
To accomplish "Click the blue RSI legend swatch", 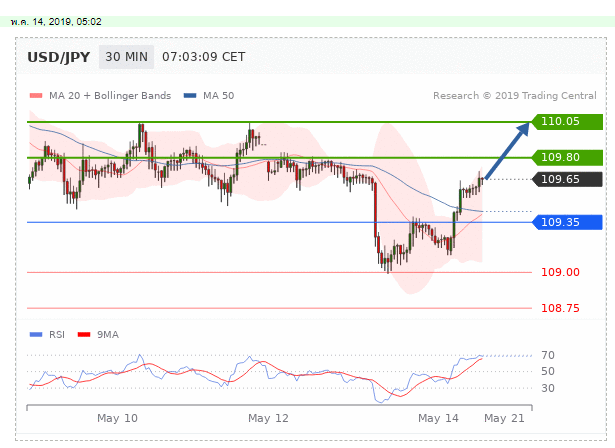I will 36,335.
